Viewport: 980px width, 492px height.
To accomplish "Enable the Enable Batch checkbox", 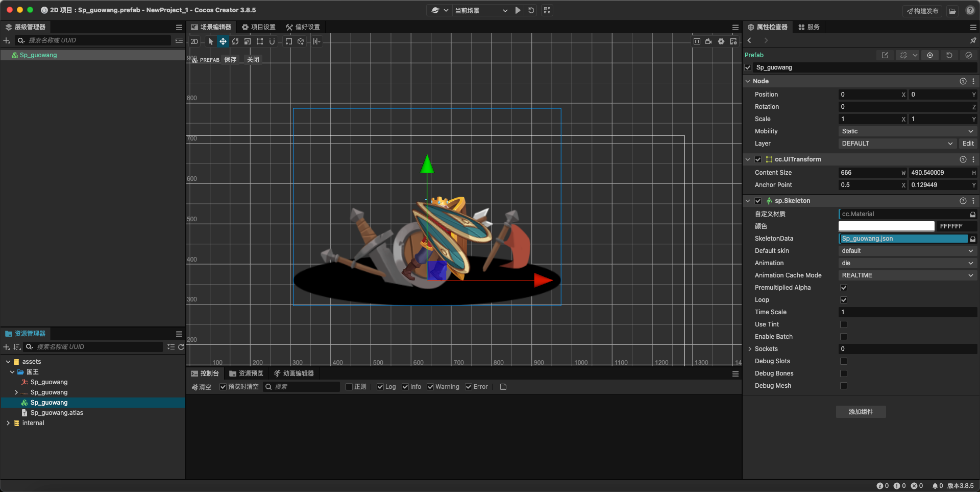I will coord(844,337).
